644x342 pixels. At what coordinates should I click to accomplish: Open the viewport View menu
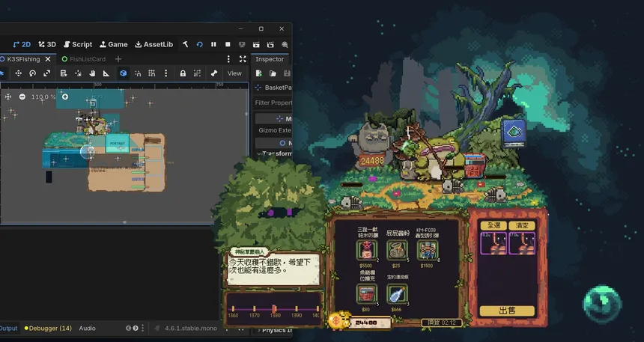tap(234, 73)
